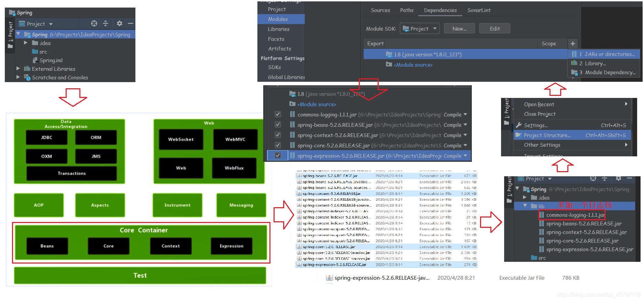Select spring-beans-5.2.6.RELEASE.jar in bottom-right tree
The width and height of the screenshot is (644, 301).
[x=584, y=223]
